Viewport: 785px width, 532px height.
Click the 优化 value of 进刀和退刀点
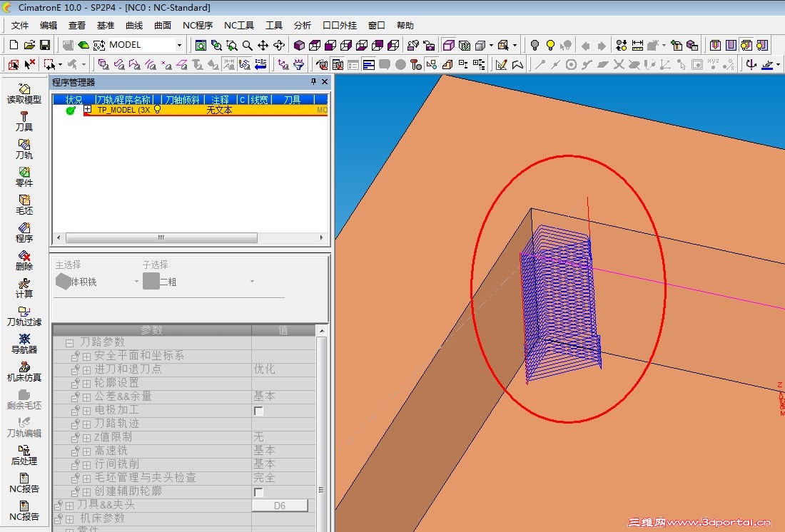tap(264, 369)
